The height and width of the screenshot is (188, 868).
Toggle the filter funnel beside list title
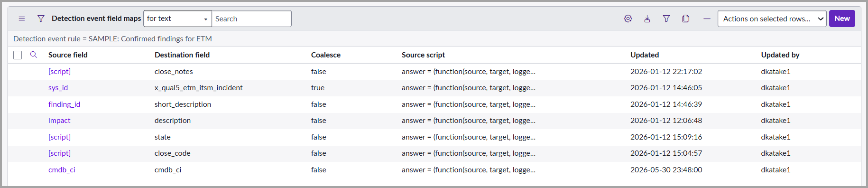click(x=41, y=19)
